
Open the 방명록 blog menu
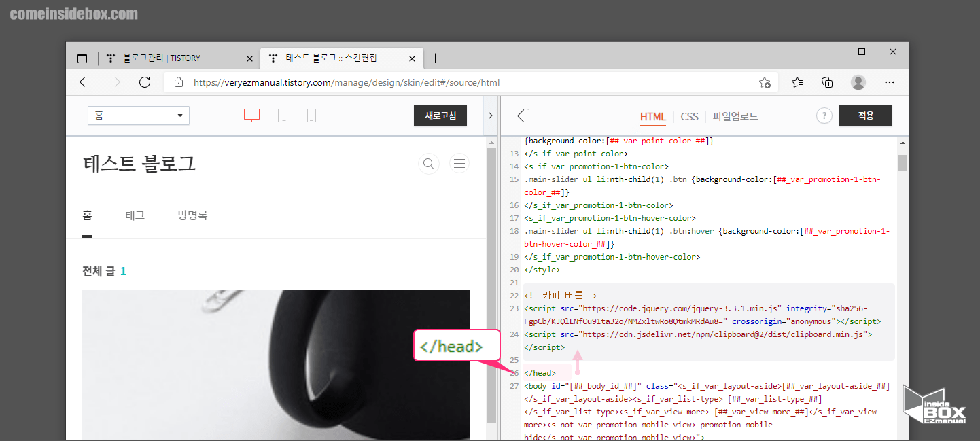click(192, 215)
